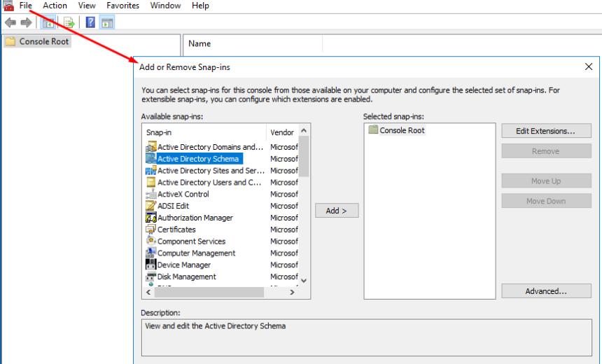The image size is (602, 364).
Task: Select 'Active Directory Domains and...' row
Action: [x=221, y=147]
